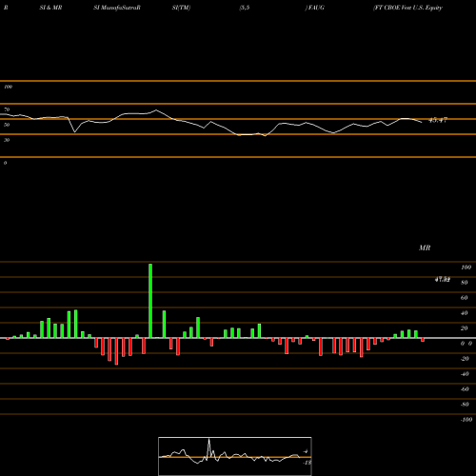
Task: Click the '-18' label in mini chart
Action: (x=307, y=463)
